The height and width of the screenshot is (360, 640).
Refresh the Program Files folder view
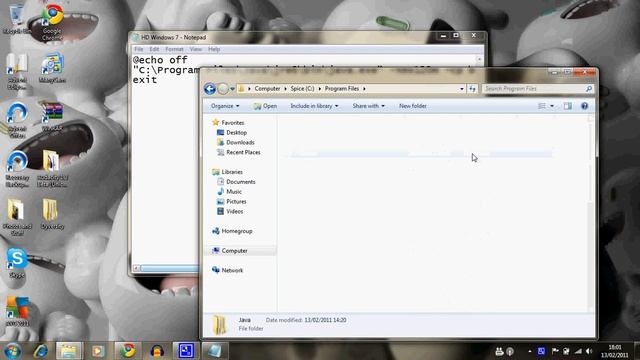point(472,89)
